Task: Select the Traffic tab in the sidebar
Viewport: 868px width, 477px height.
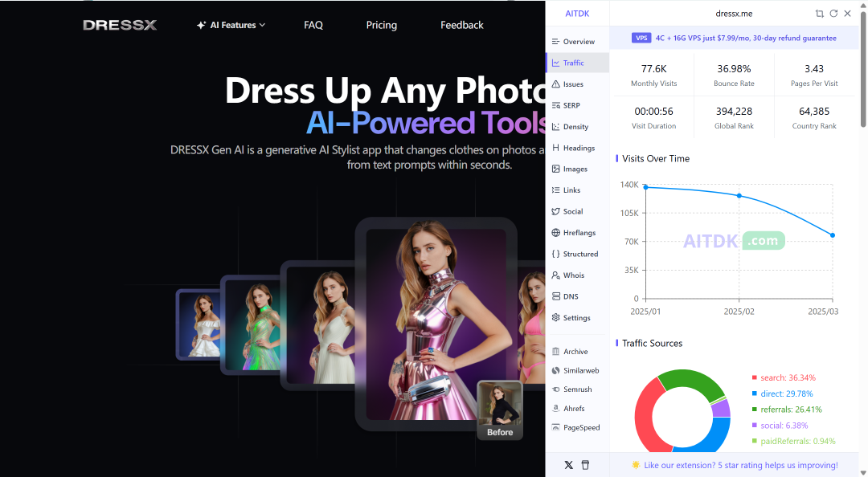Action: tap(577, 63)
